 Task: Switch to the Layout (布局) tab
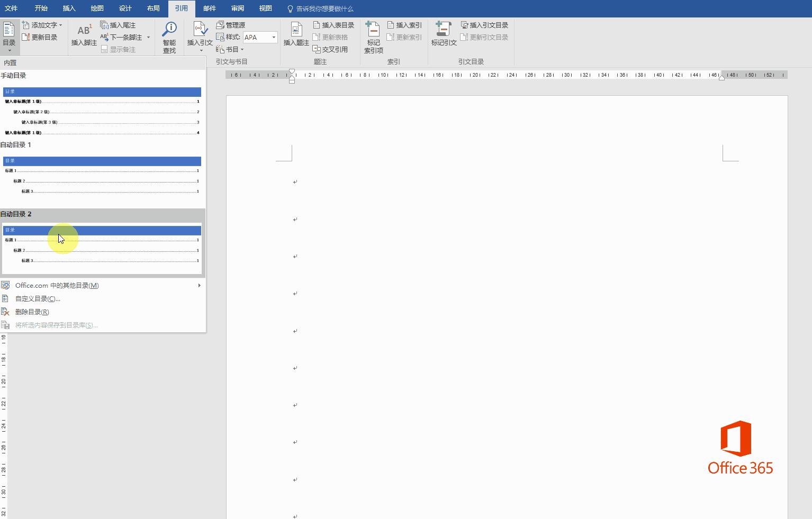point(153,8)
